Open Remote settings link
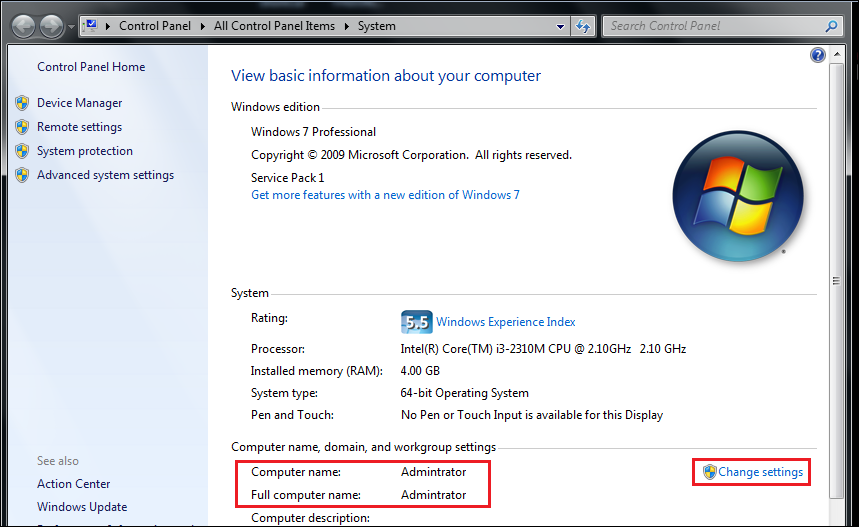The image size is (859, 527). point(79,127)
